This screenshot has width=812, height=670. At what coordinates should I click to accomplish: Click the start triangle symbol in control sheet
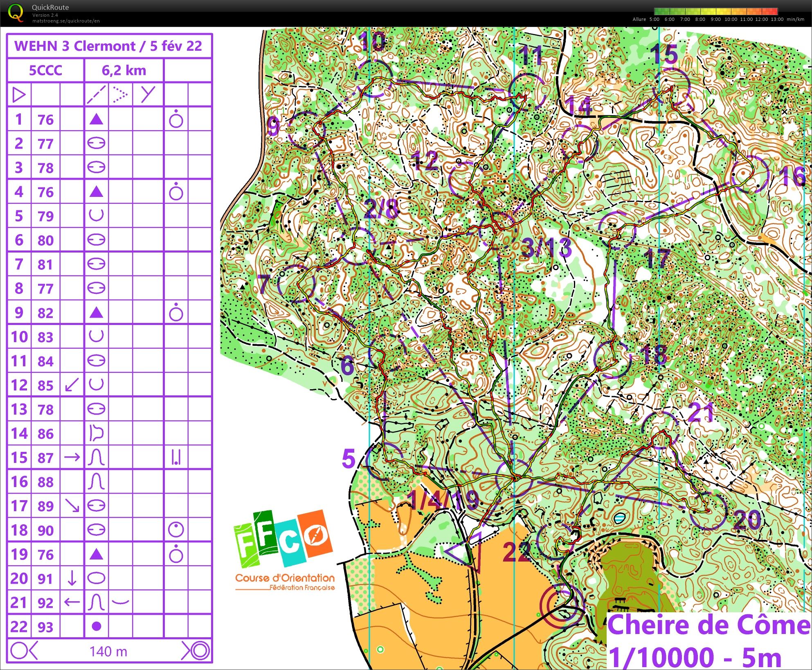click(x=19, y=95)
